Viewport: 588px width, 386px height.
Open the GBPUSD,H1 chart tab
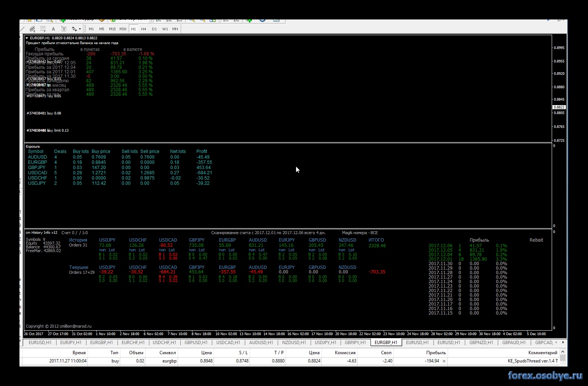(x=196, y=342)
